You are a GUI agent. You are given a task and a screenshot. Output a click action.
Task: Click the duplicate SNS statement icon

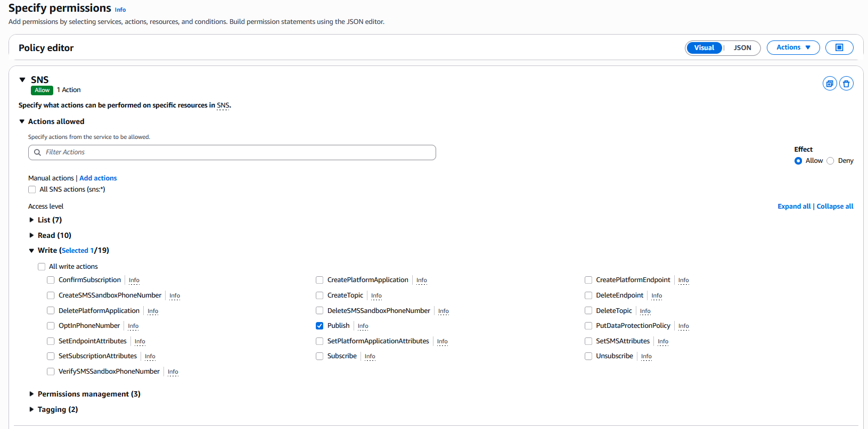click(830, 84)
